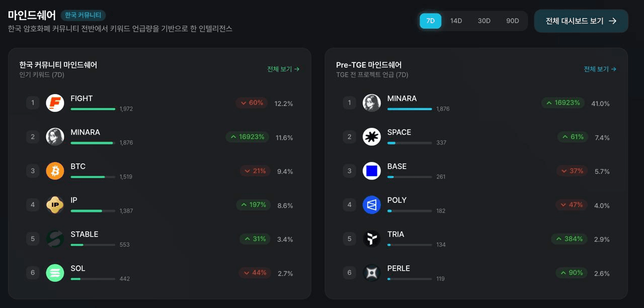644x308 pixels.
Task: Click the TRIA project logo icon
Action: pyautogui.click(x=372, y=239)
